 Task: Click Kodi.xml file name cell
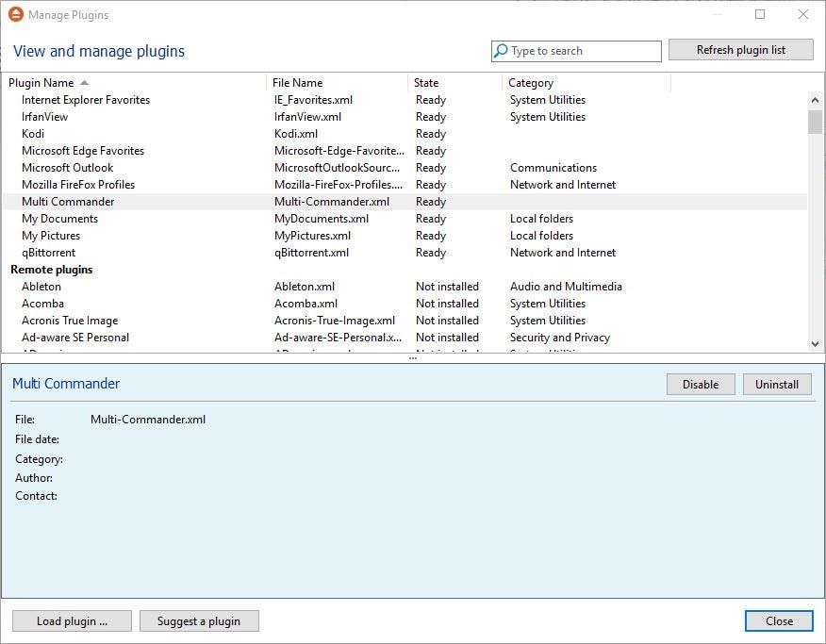click(296, 134)
